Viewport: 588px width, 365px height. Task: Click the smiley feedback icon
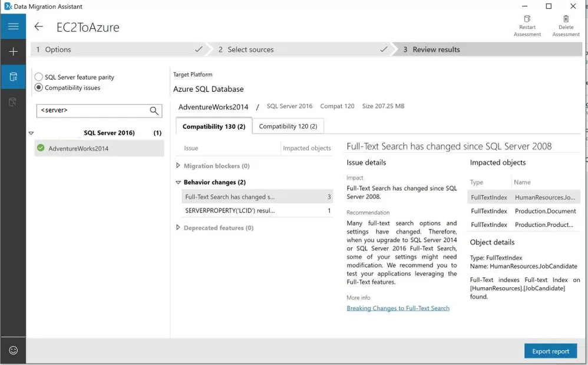(x=13, y=350)
